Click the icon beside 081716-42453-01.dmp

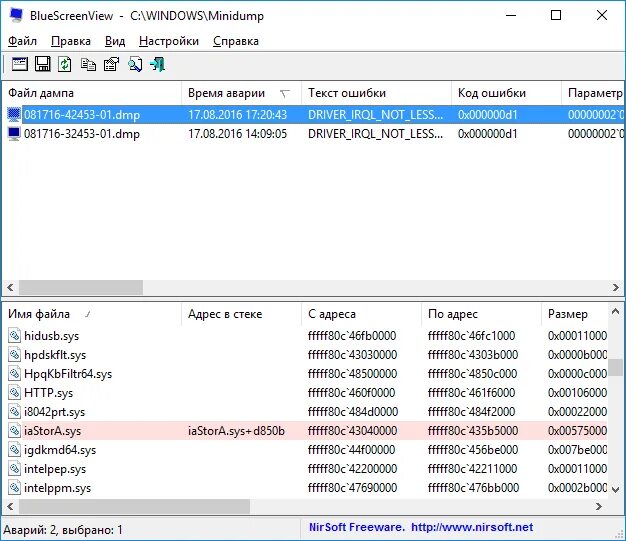pos(14,115)
